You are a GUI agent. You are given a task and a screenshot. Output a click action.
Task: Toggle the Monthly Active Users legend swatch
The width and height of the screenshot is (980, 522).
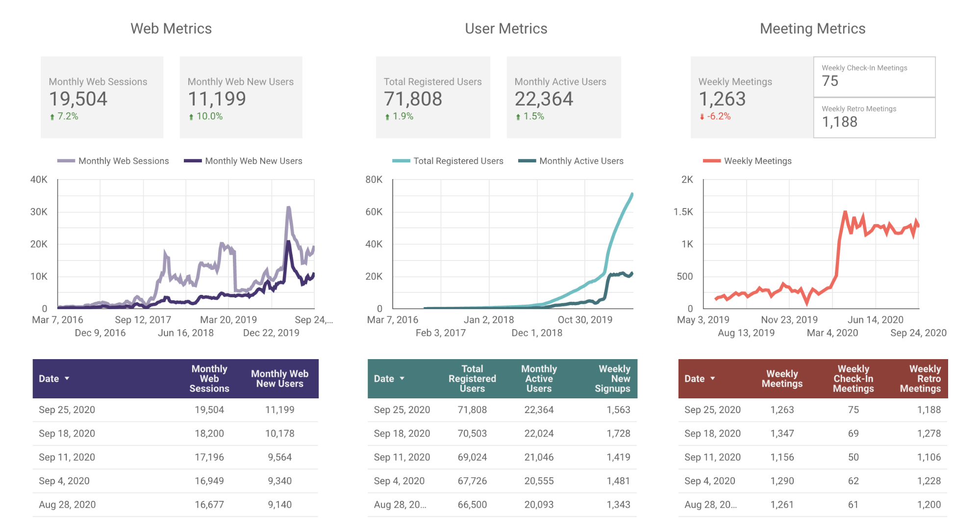click(527, 161)
